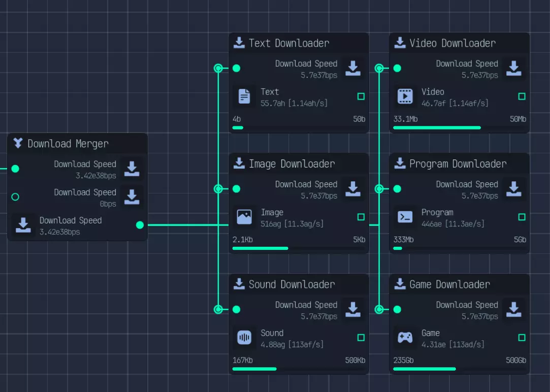This screenshot has height=392, width=550.
Task: Click the 'Download Merger' node title
Action: pyautogui.click(x=68, y=144)
